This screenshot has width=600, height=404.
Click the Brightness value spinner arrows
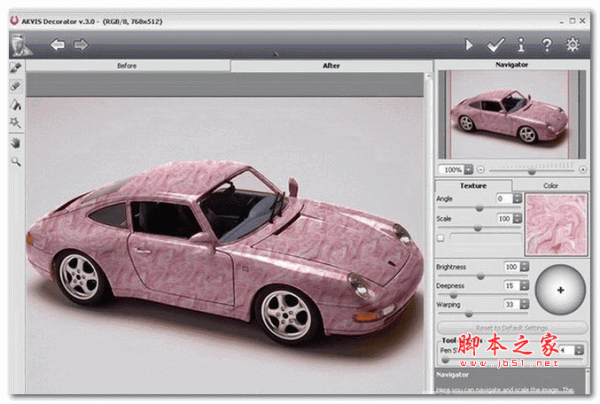525,267
